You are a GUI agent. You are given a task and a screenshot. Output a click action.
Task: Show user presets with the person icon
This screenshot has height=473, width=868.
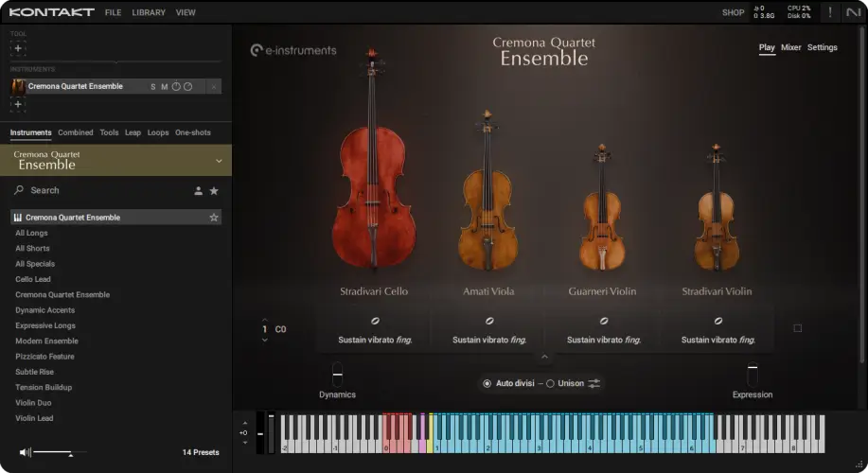tap(198, 191)
